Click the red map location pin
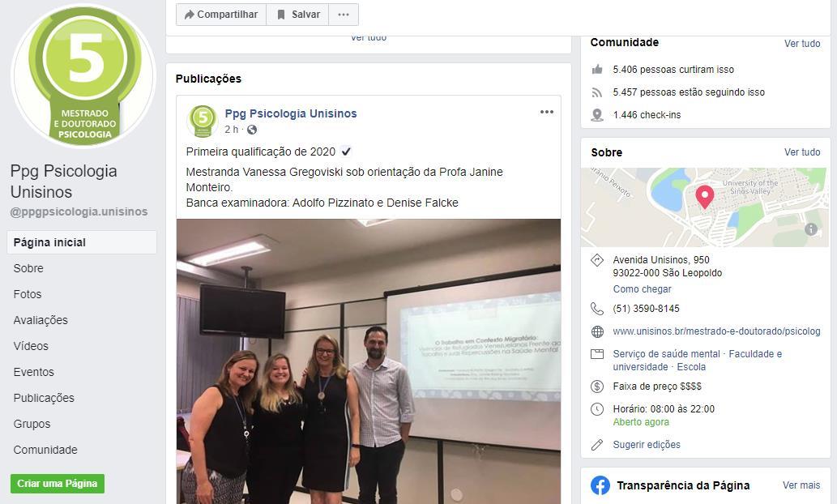837x504 pixels. coord(705,197)
